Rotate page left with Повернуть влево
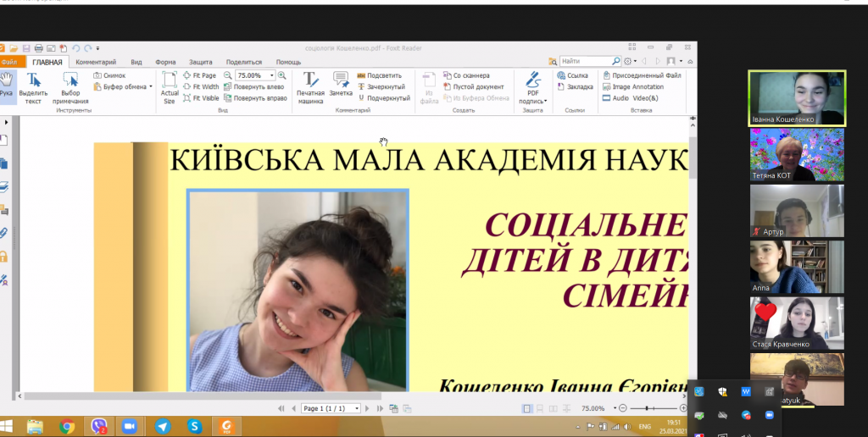Viewport: 868px width, 437px height. pyautogui.click(x=253, y=87)
